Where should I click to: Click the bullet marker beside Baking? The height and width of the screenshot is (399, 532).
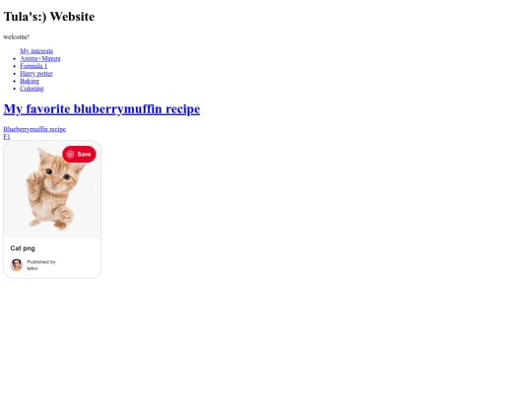(x=14, y=81)
